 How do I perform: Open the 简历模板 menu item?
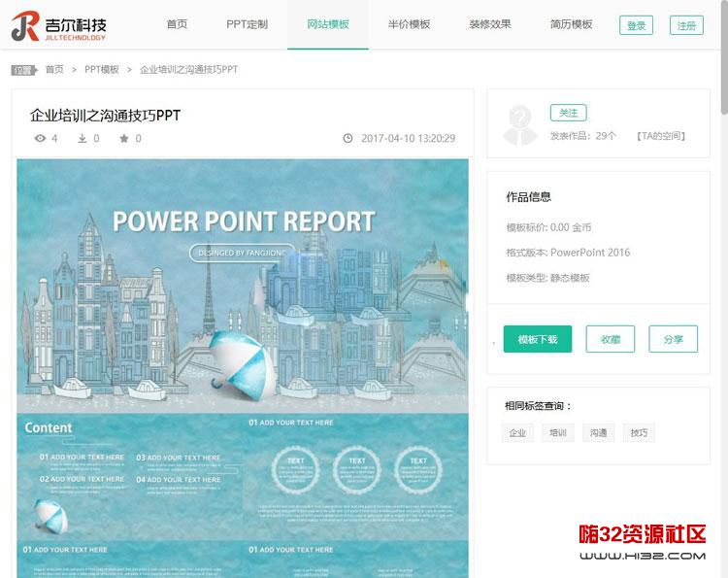(x=571, y=24)
